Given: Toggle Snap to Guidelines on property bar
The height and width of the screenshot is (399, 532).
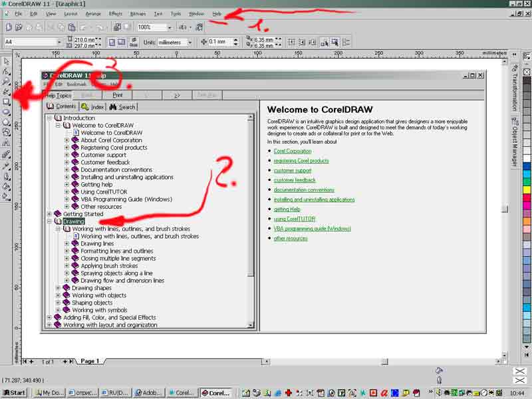Looking at the screenshot, I should (302, 43).
